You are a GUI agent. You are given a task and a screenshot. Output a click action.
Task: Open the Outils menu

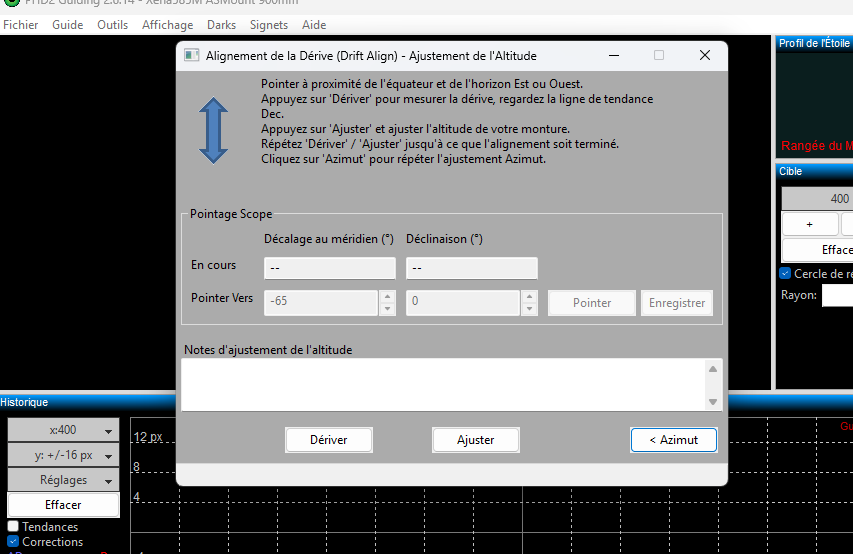(x=113, y=25)
